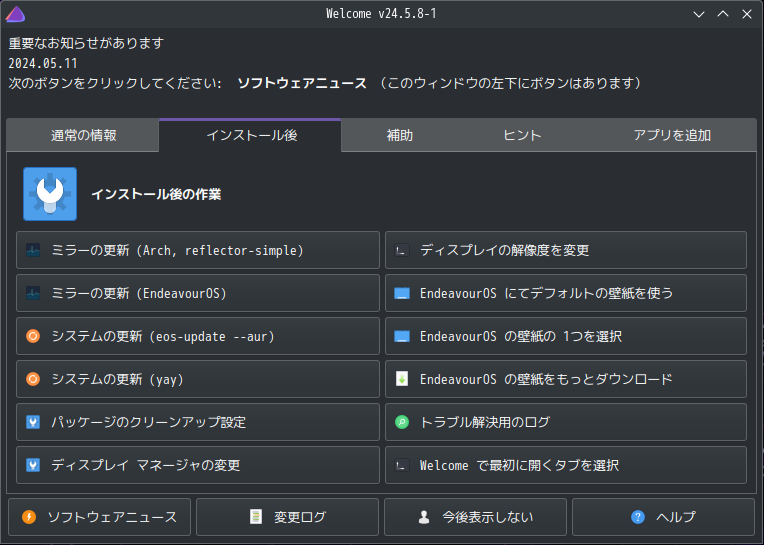Open the ヒント tab
This screenshot has width=764, height=545.
[x=522, y=135]
